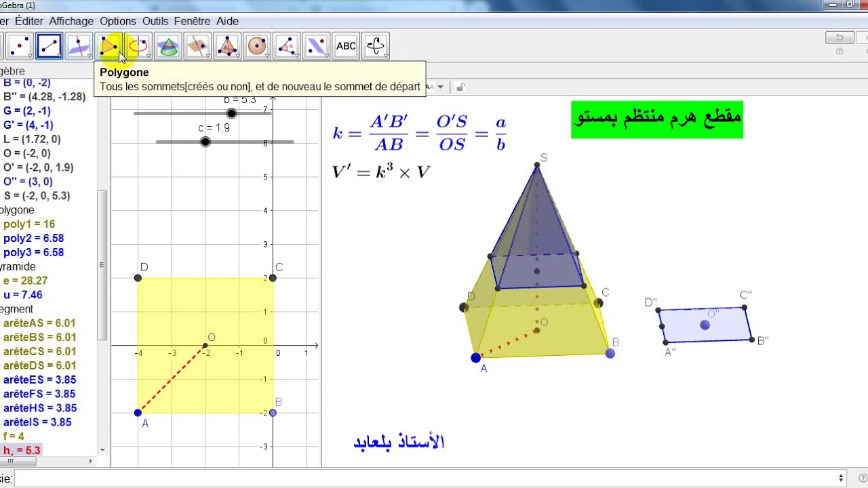Screen dimensions: 868x488
Task: Open the Outils menu
Action: point(155,21)
